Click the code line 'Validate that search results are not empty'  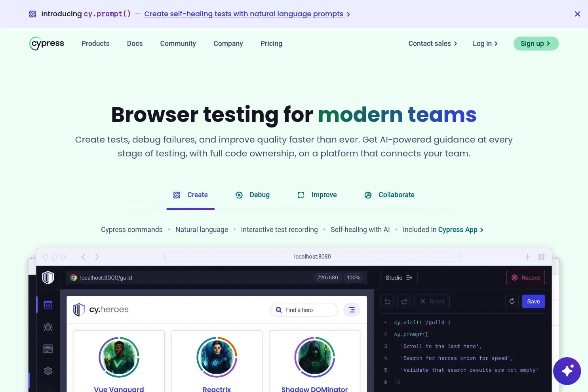pos(470,370)
